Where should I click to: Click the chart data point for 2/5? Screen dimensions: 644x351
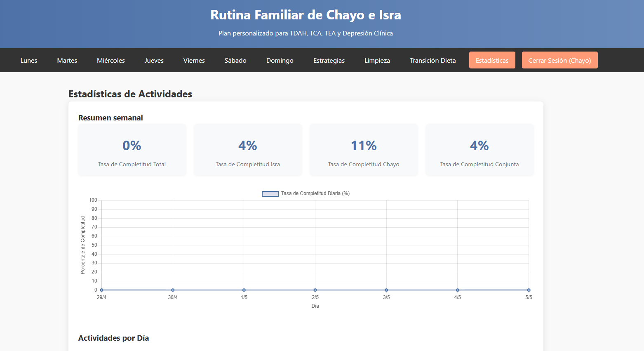pos(315,290)
